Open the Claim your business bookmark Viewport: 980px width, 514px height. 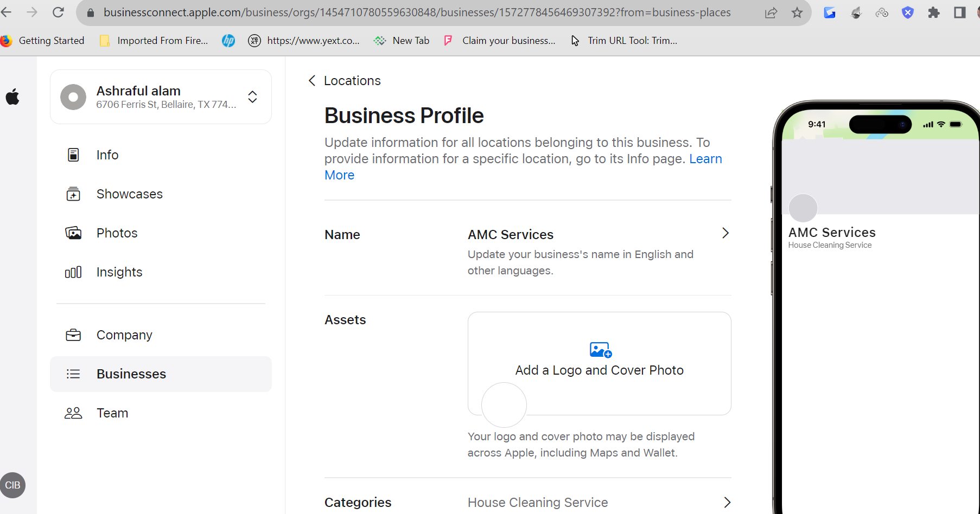click(x=500, y=41)
